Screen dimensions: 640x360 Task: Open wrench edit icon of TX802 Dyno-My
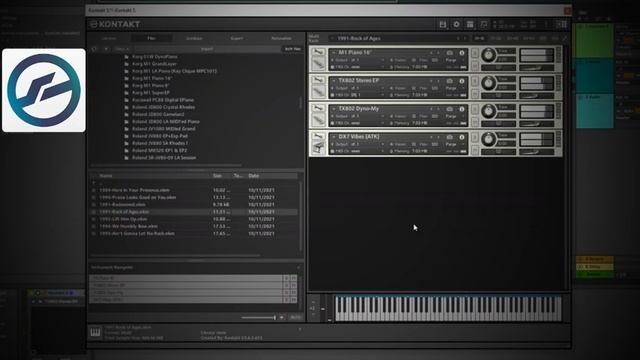318,108
